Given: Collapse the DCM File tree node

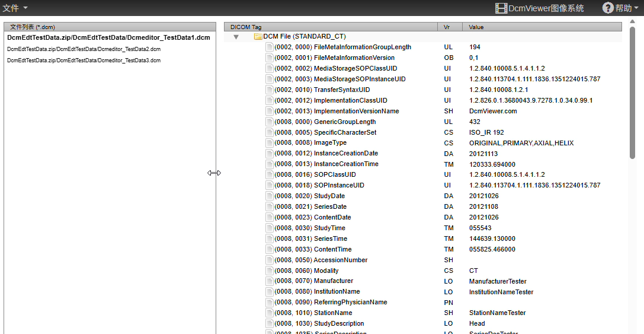Looking at the screenshot, I should point(236,37).
